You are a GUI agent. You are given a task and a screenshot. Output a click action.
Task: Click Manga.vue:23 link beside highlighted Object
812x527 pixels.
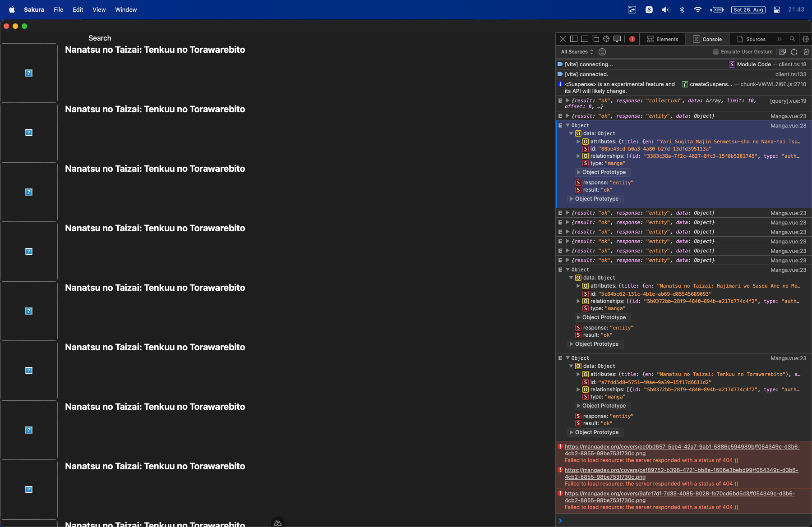pos(788,126)
